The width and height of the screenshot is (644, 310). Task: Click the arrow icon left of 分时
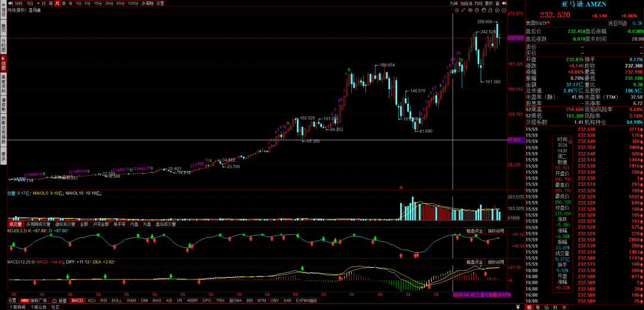(11, 3)
